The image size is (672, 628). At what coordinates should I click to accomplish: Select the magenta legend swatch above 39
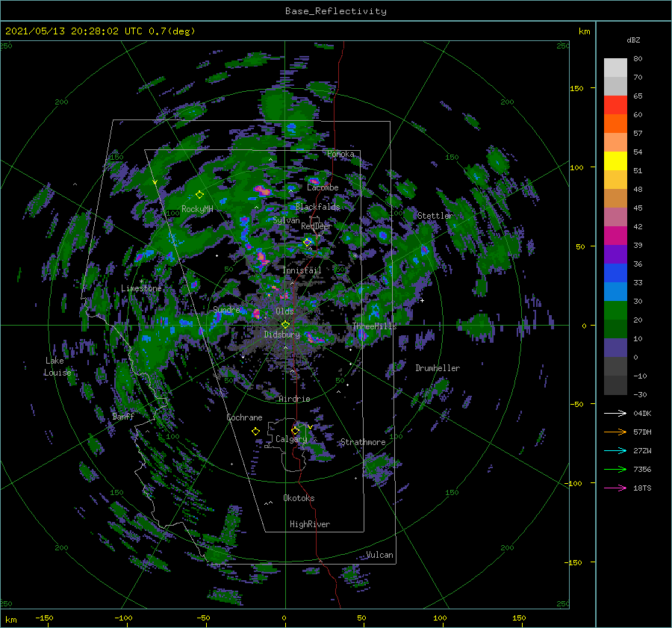coord(615,236)
